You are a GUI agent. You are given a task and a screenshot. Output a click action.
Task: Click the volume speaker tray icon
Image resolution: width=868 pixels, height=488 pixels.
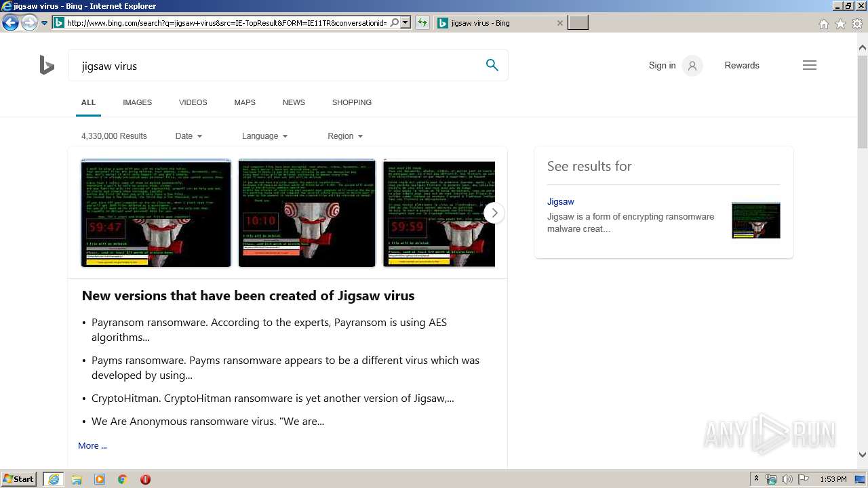click(787, 479)
